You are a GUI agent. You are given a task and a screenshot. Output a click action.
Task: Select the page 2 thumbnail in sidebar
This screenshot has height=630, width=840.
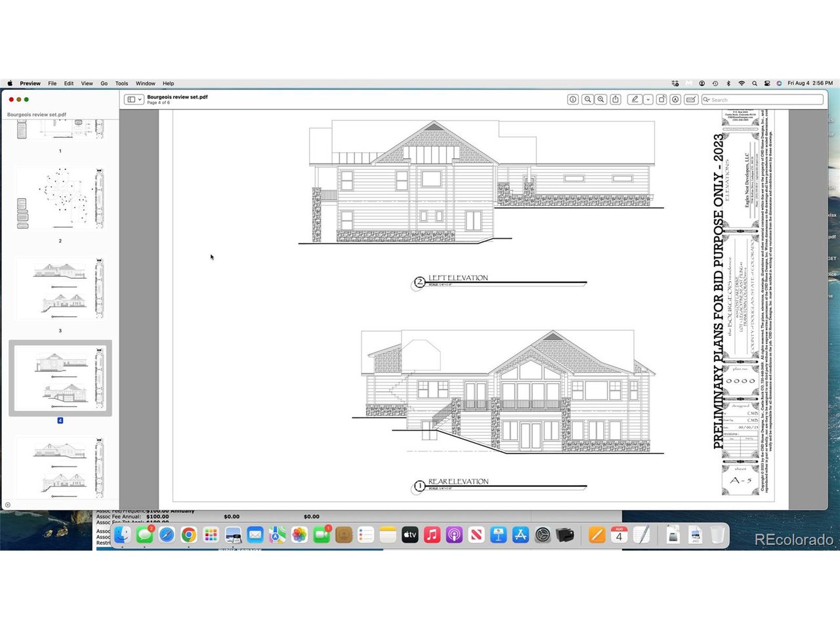pos(60,198)
